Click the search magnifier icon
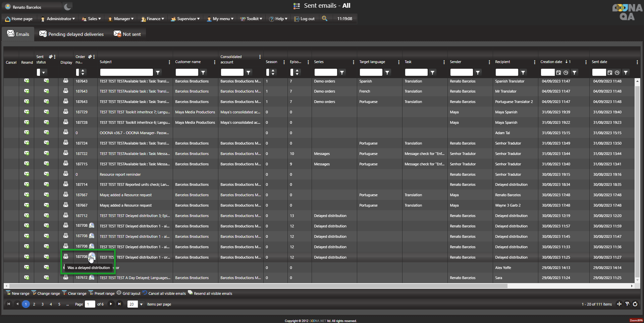The width and height of the screenshot is (644, 323). pos(324,19)
